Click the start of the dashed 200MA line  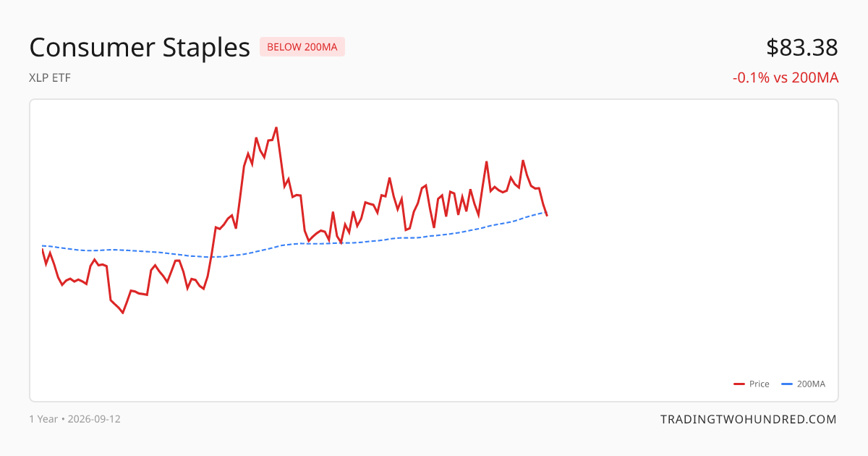[43, 246]
